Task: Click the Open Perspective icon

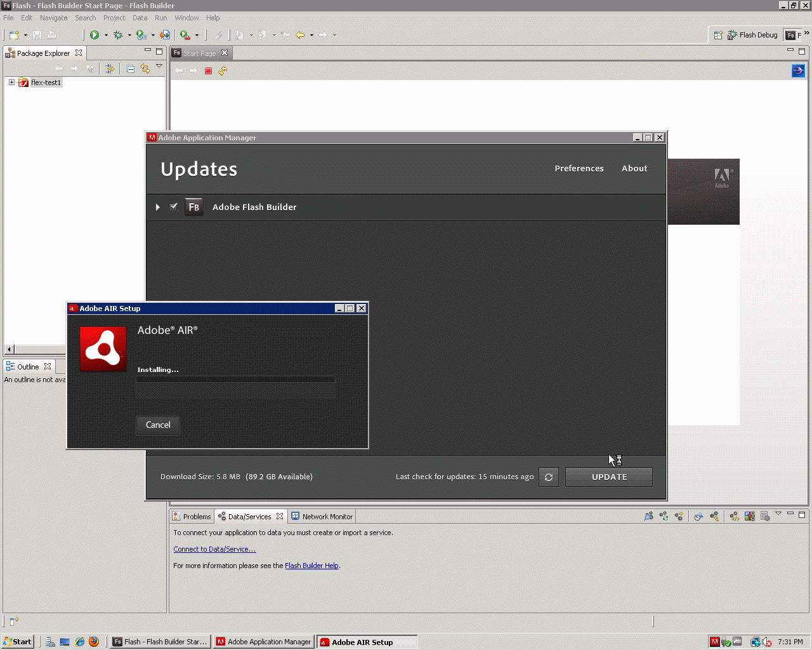Action: [718, 35]
